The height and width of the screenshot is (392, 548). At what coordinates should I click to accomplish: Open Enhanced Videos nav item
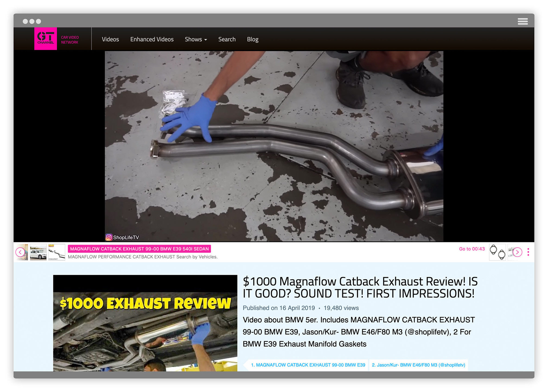point(152,39)
